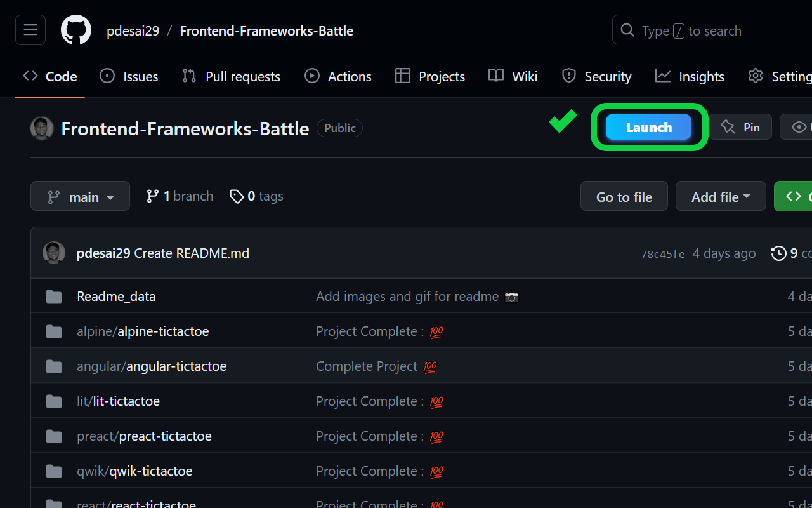
Task: Click the green Code button
Action: pyautogui.click(x=793, y=196)
